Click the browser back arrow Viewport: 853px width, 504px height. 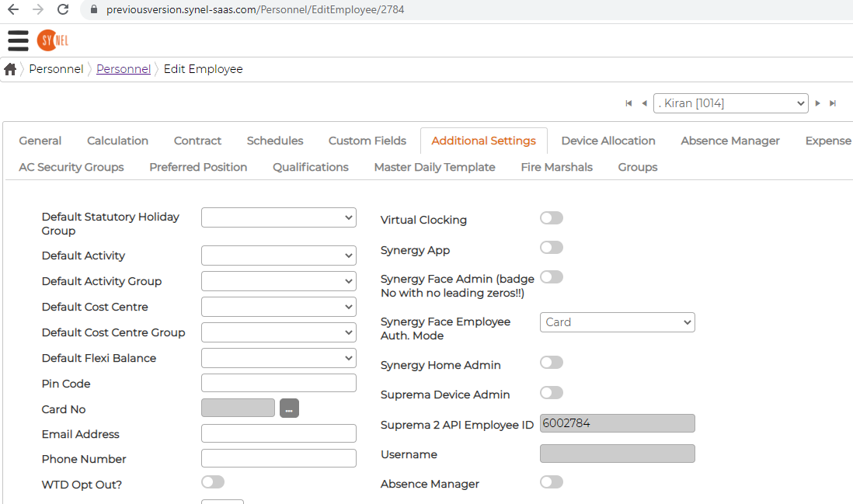pyautogui.click(x=13, y=9)
